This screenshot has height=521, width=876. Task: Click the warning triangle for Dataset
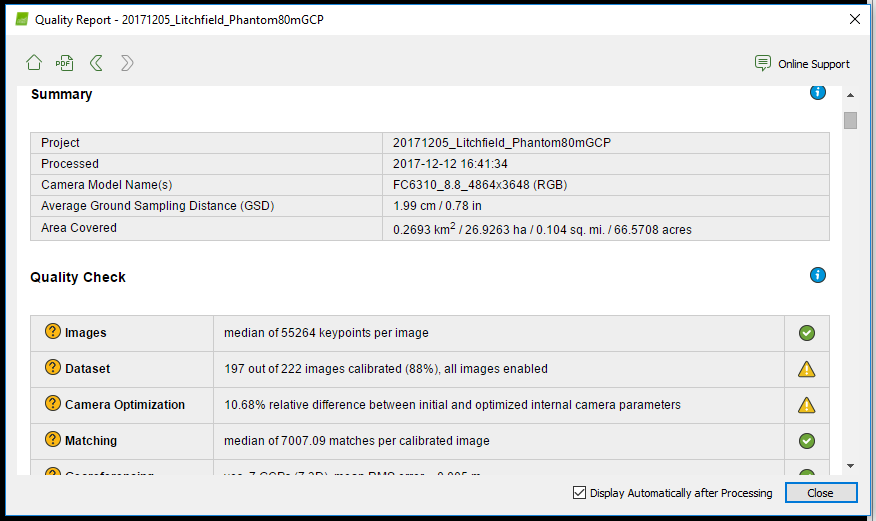click(806, 369)
